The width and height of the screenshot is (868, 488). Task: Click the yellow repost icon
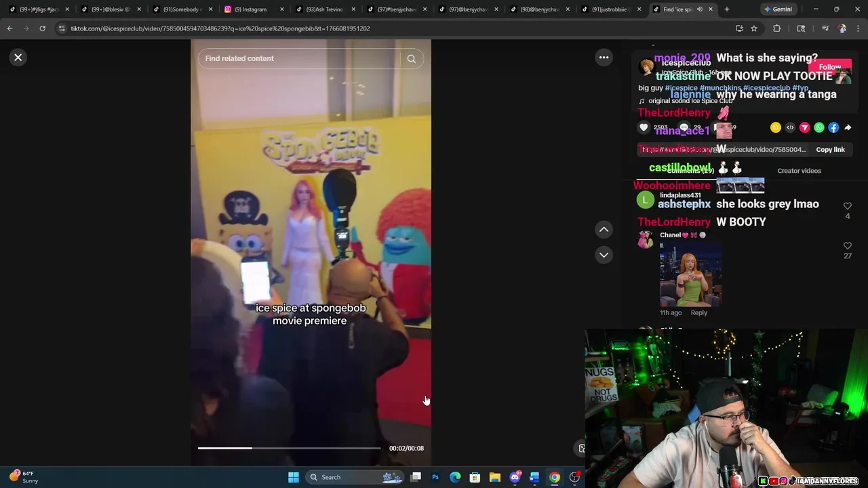point(776,127)
